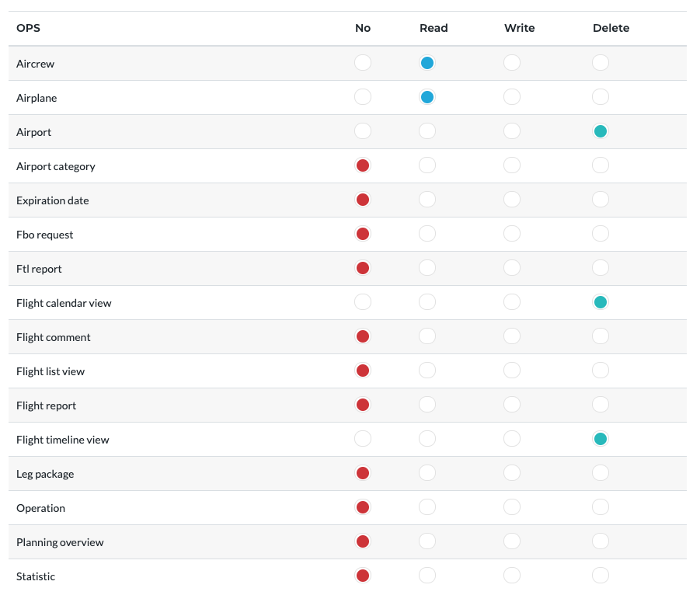Set Flight timeline view to Read

[x=427, y=439]
